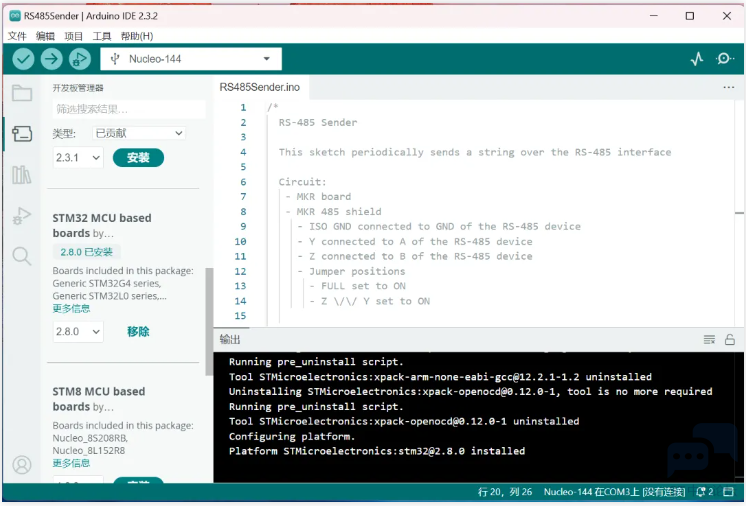Toggle the bottom panel icon in status bar
The width and height of the screenshot is (746, 506).
(x=728, y=492)
